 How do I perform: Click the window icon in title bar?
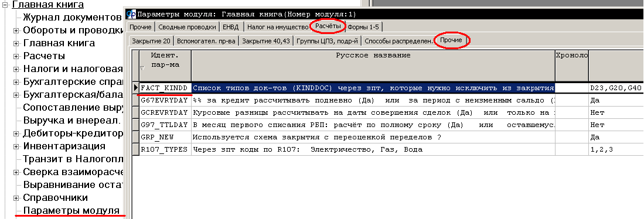point(131,14)
